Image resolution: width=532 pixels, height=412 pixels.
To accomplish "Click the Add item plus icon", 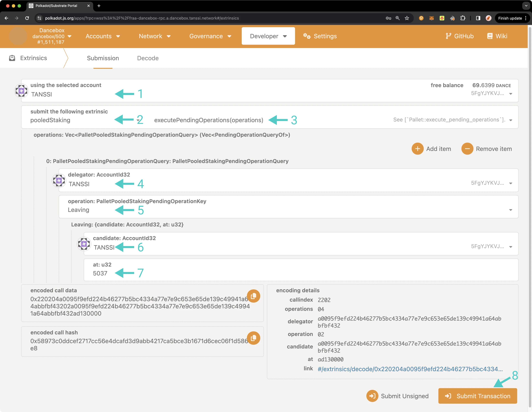I will (417, 148).
